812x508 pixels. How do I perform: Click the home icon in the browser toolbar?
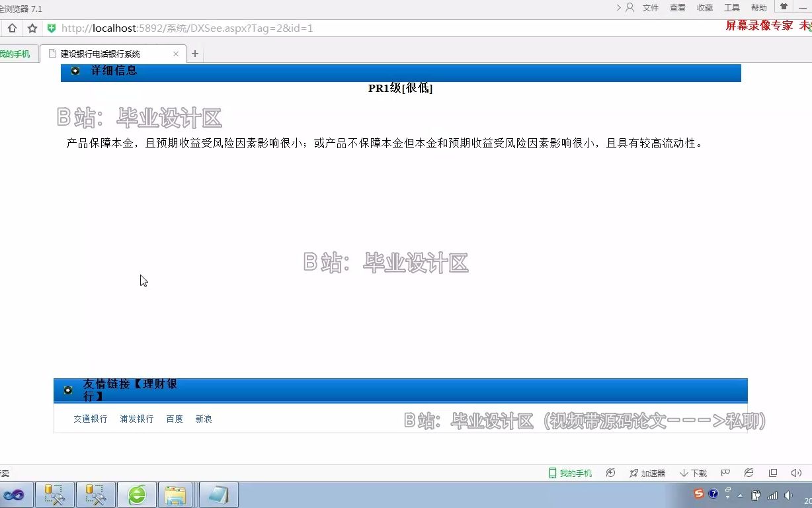pos(11,28)
